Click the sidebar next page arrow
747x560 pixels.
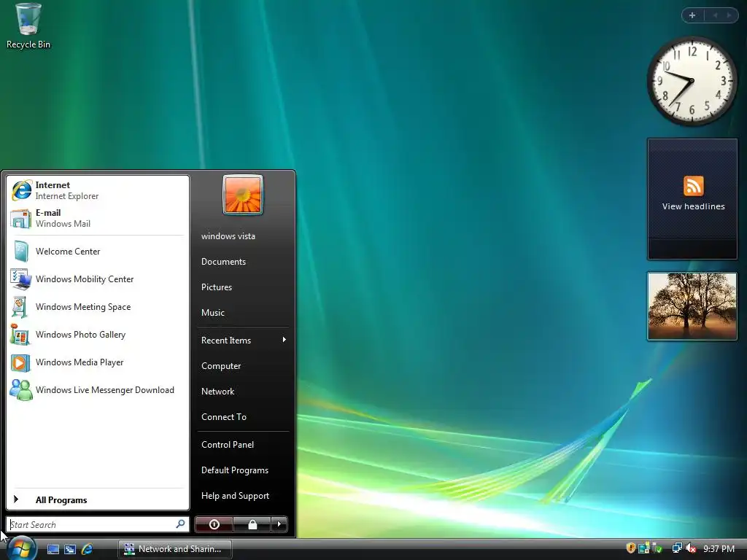pos(729,15)
